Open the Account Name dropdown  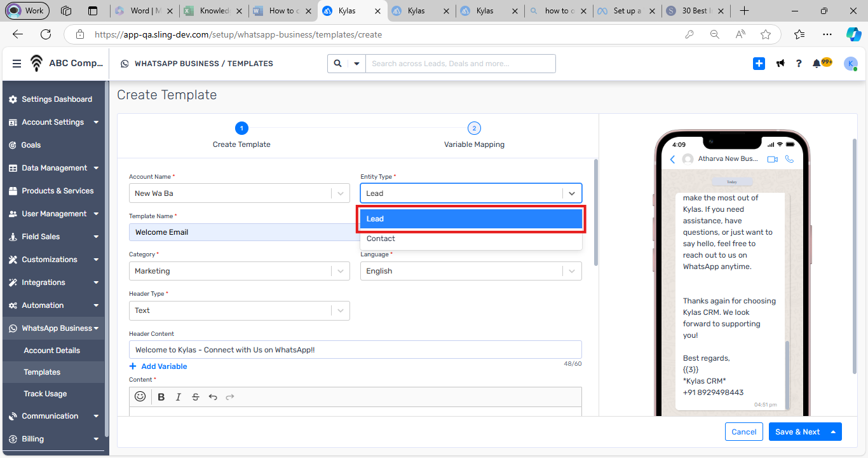pos(240,193)
